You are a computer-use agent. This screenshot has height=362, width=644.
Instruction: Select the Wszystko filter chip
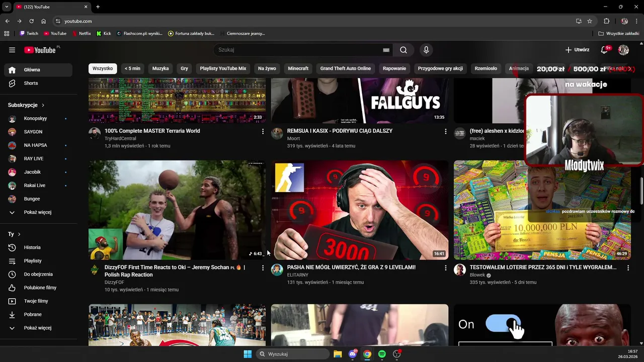[103, 68]
